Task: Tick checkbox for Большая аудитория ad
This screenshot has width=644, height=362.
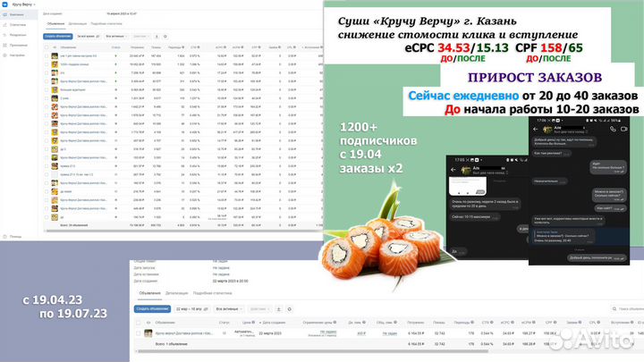Action: 47,90
